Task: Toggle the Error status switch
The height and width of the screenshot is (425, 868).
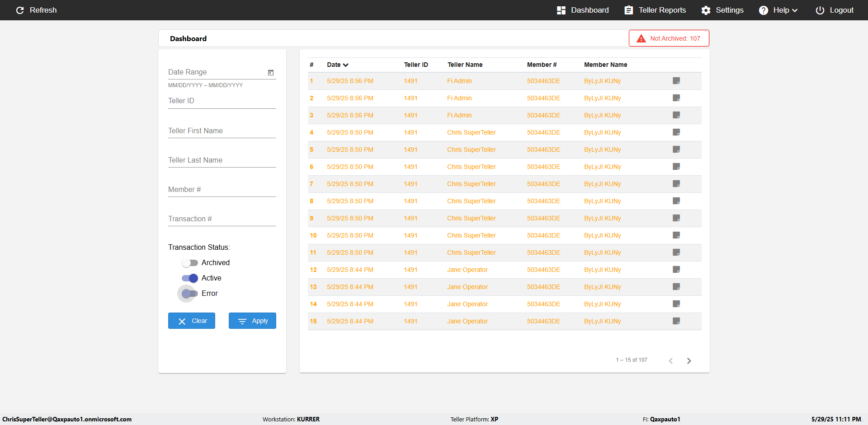Action: click(190, 294)
